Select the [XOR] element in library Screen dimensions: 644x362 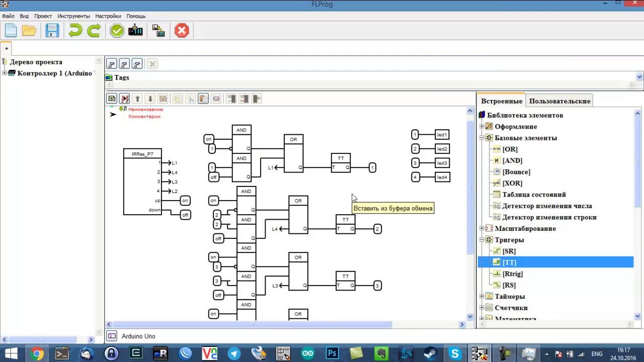(x=512, y=184)
